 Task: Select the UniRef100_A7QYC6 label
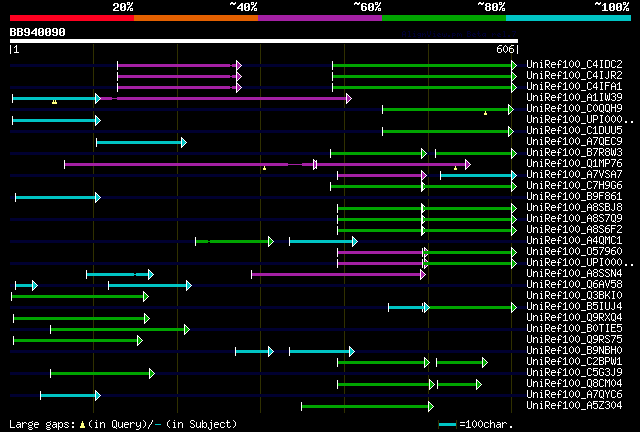(574, 395)
